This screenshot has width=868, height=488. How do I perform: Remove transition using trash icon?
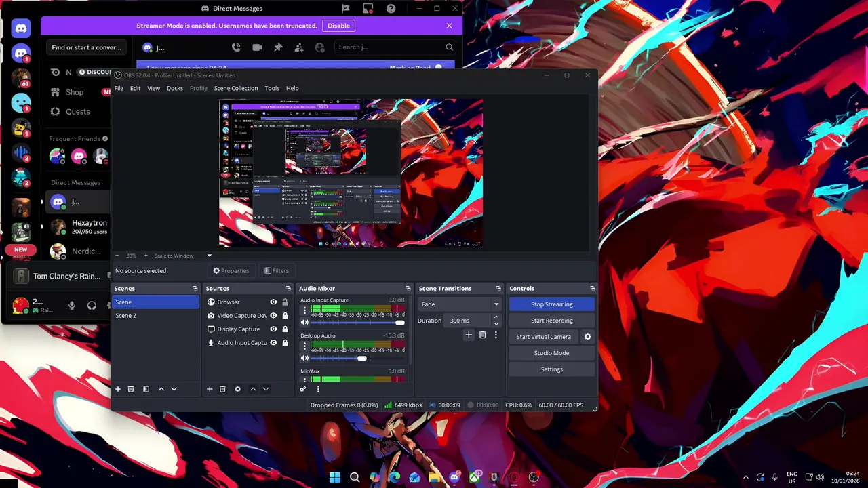pyautogui.click(x=483, y=335)
